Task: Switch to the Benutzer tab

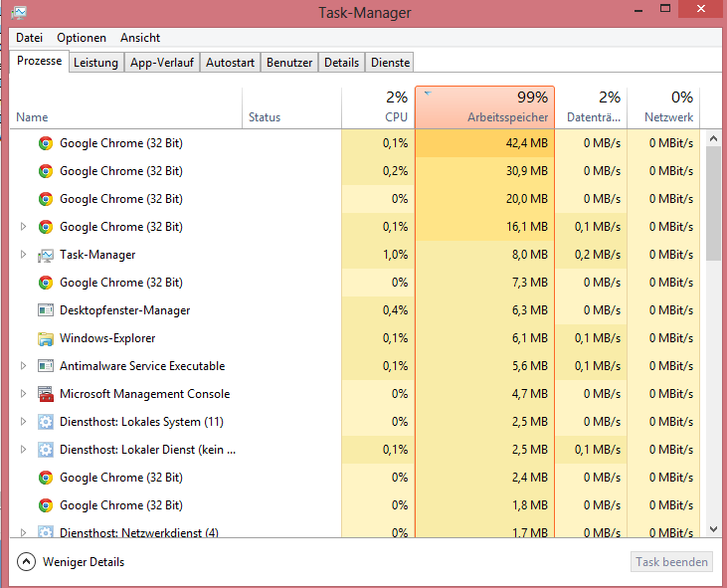Action: tap(289, 63)
